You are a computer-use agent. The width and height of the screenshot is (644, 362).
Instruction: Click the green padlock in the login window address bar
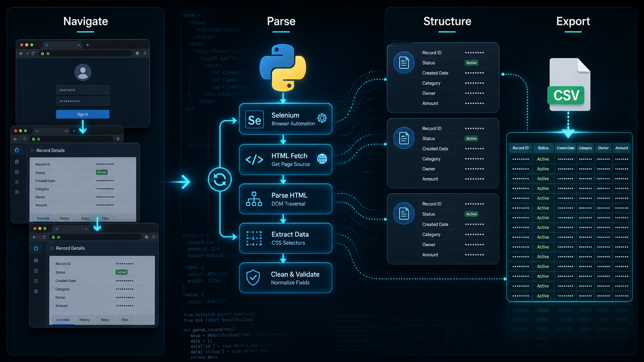pos(42,53)
